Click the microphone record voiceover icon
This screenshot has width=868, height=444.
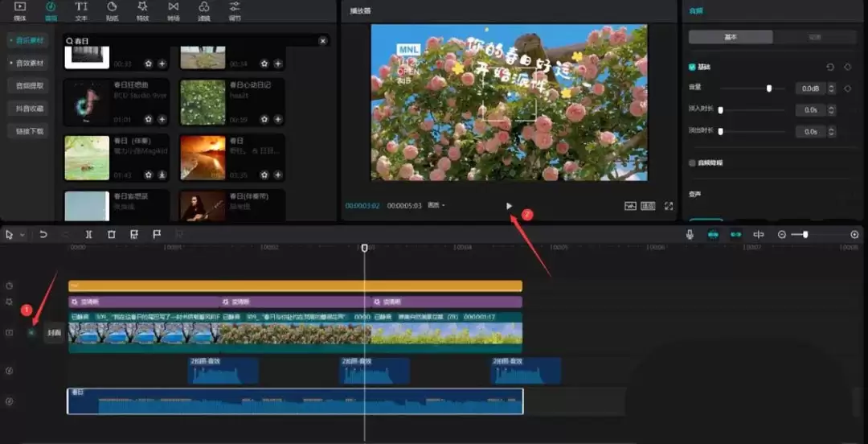tap(690, 235)
